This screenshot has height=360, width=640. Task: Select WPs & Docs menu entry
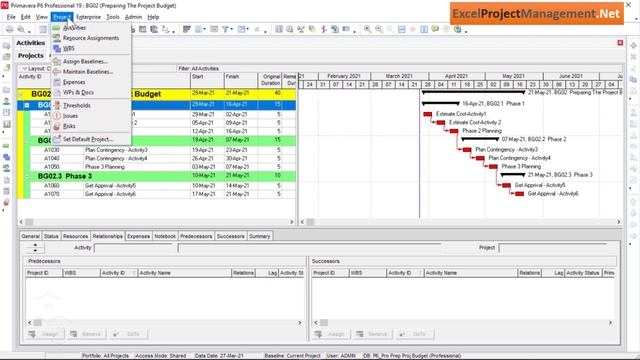click(91, 93)
